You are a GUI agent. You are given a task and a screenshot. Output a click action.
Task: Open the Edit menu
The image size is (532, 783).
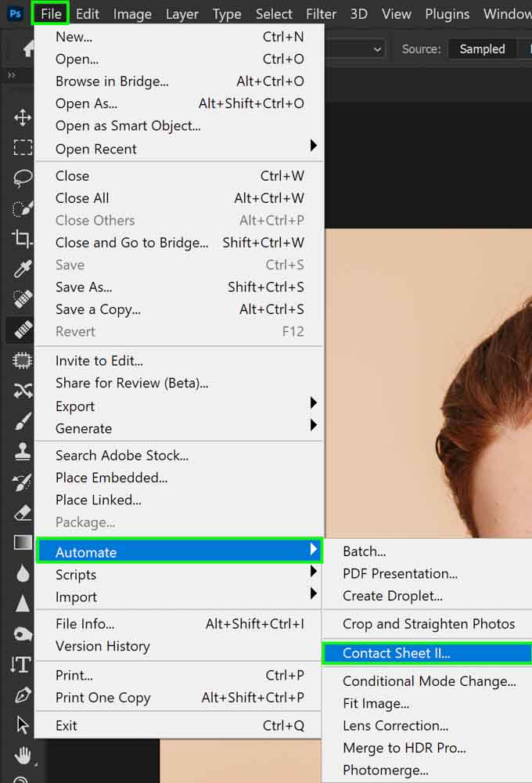coord(88,13)
